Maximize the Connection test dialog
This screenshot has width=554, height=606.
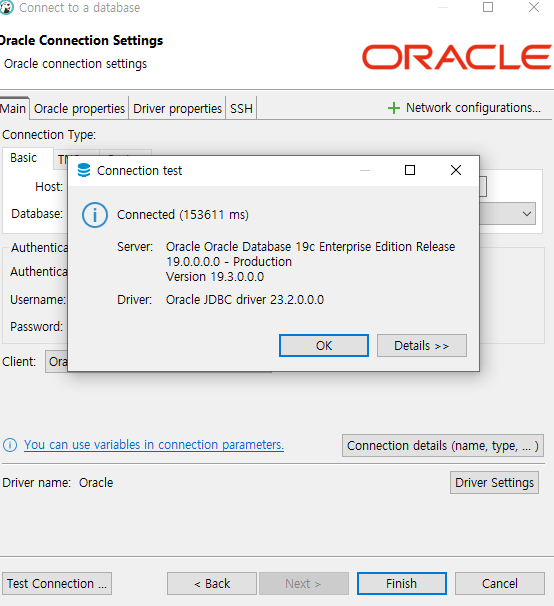point(410,170)
